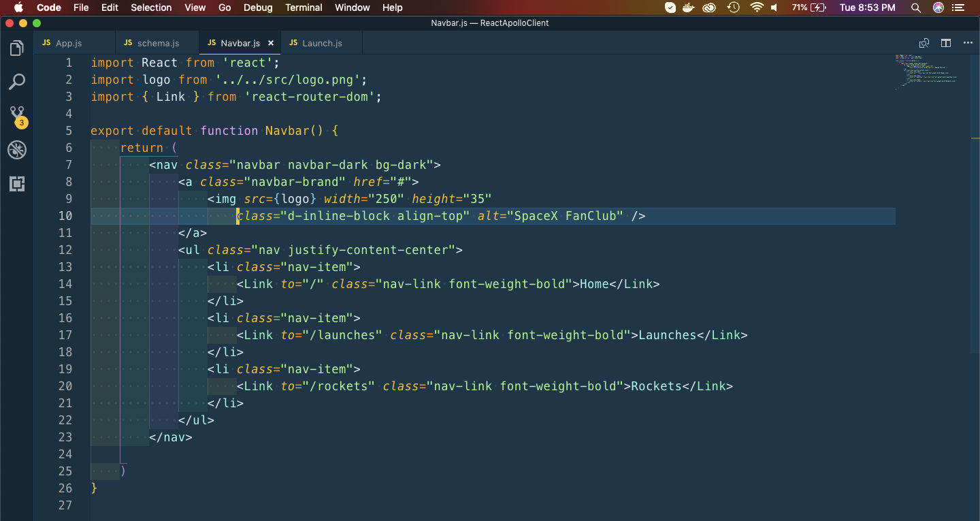This screenshot has height=521, width=980.
Task: Click the Docker whale menu bar icon
Action: tap(689, 7)
